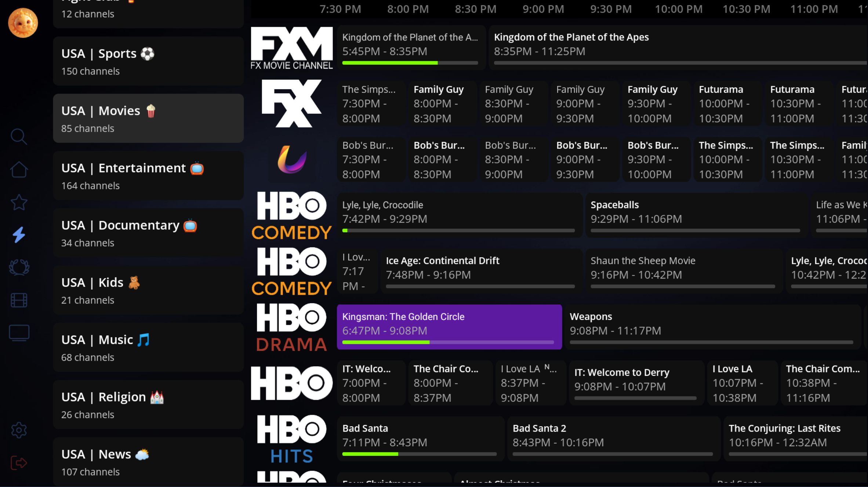Open the search icon in sidebar
Image resolution: width=868 pixels, height=487 pixels.
click(x=19, y=137)
